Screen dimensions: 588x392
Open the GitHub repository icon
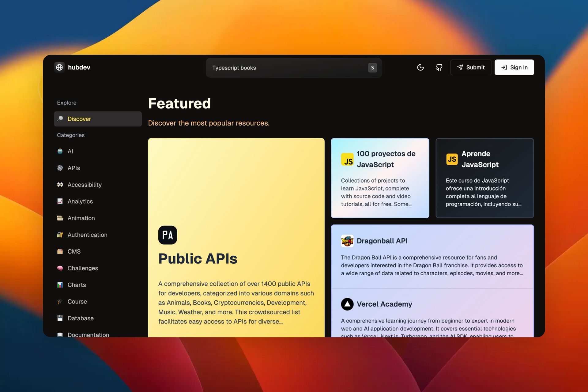439,67
